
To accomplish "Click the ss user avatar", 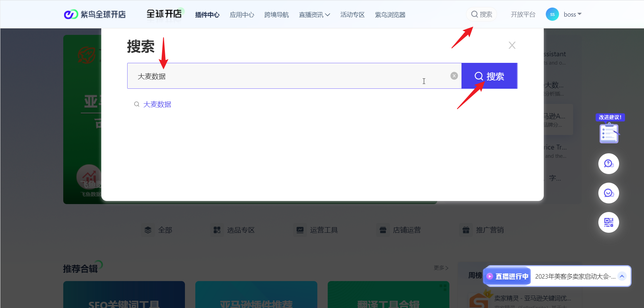I will [x=552, y=14].
